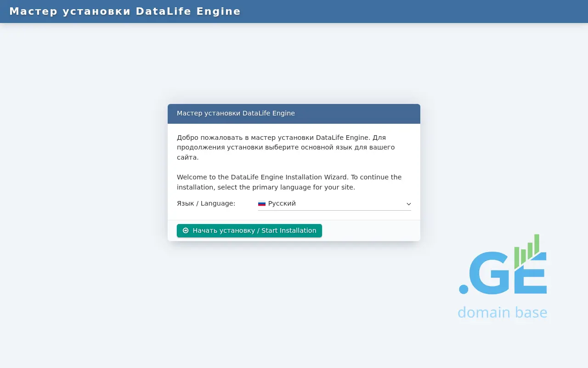Click the large blue letter G in logo

point(491,273)
